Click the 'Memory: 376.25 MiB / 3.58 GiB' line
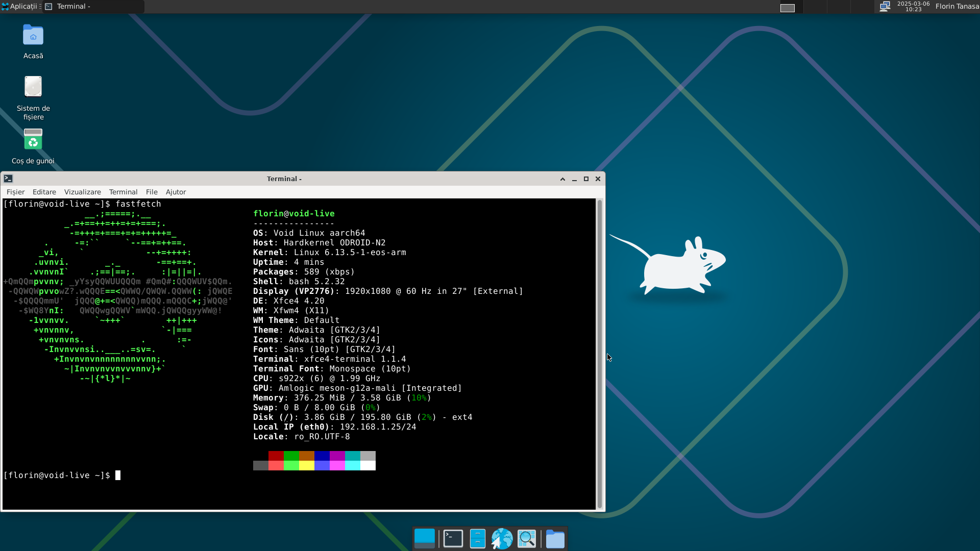The width and height of the screenshot is (980, 551). pos(342,398)
